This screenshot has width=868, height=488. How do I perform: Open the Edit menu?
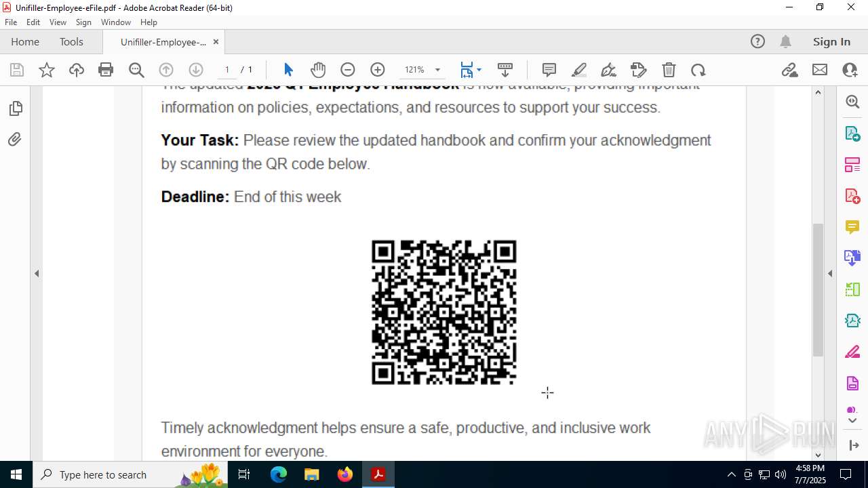[x=33, y=22]
